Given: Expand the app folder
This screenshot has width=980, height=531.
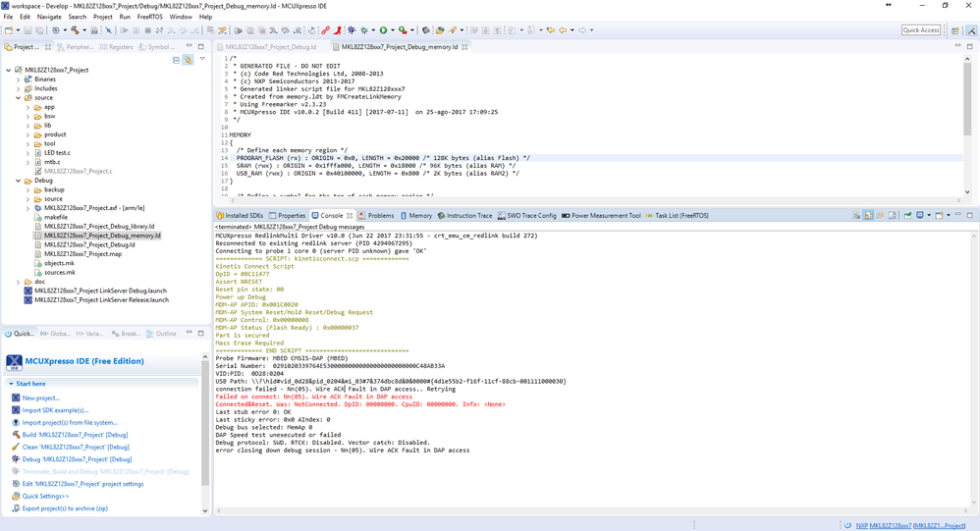Looking at the screenshot, I should [27, 107].
